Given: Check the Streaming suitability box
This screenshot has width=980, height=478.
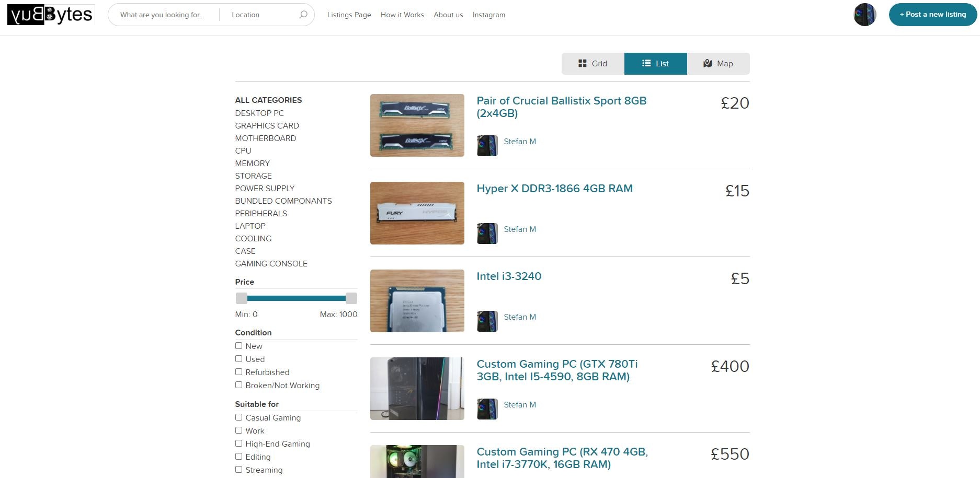Looking at the screenshot, I should pos(238,470).
